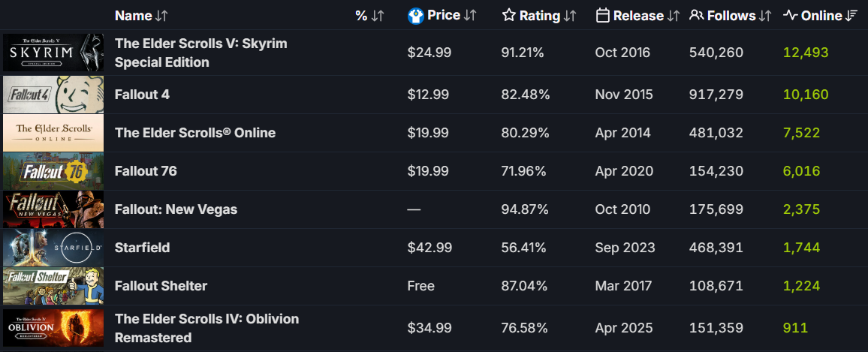Viewport: 868px width, 352px height.
Task: Click the calendar icon beside Release
Action: click(602, 16)
